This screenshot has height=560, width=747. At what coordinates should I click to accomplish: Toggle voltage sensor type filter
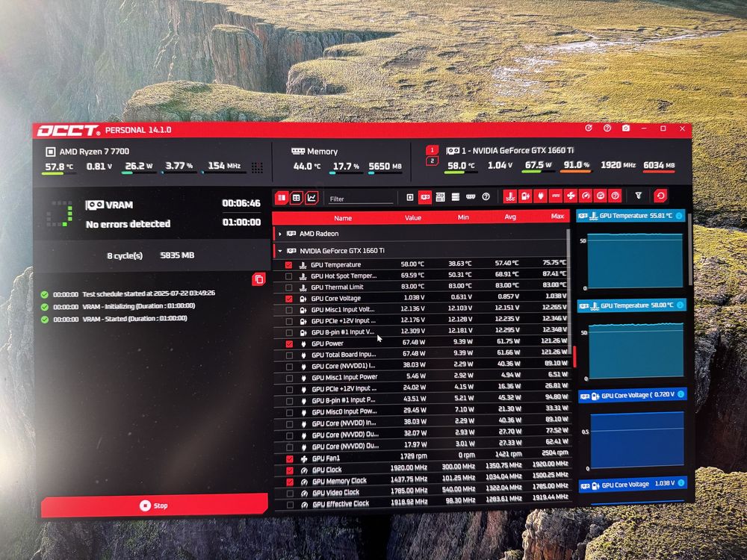525,196
